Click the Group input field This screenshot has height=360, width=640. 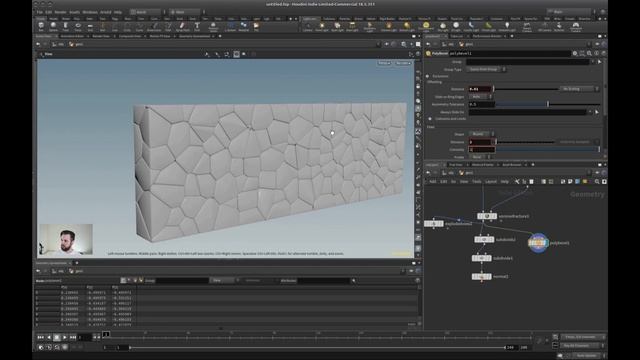point(528,62)
